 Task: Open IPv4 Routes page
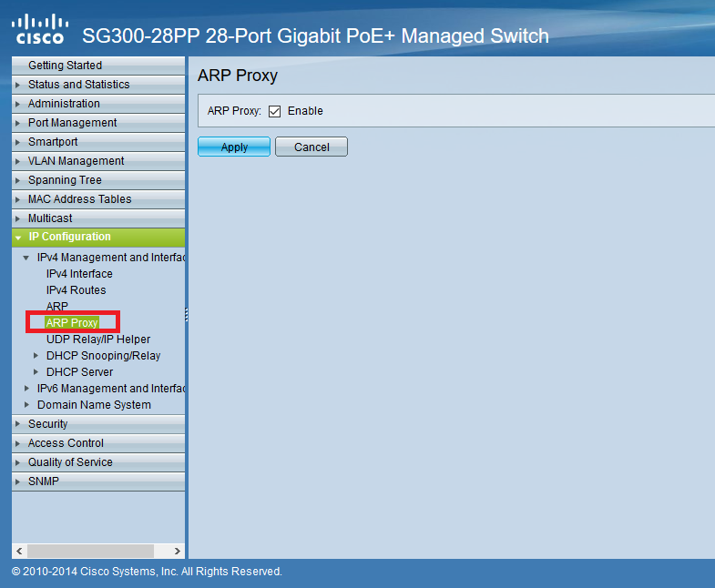point(77,290)
